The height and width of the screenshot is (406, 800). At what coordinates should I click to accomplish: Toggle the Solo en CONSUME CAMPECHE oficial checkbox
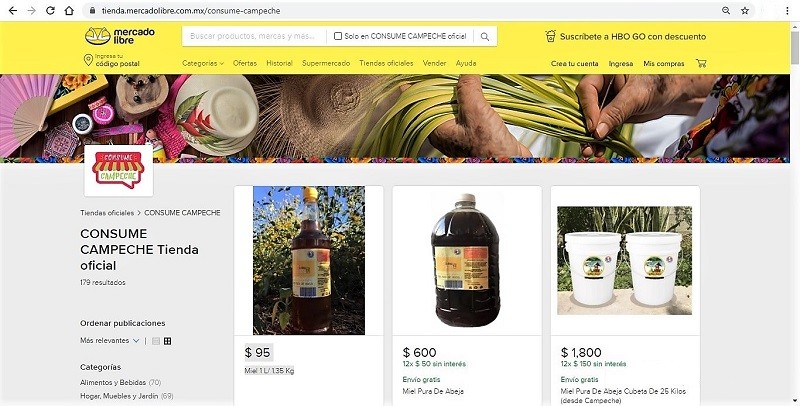point(338,37)
